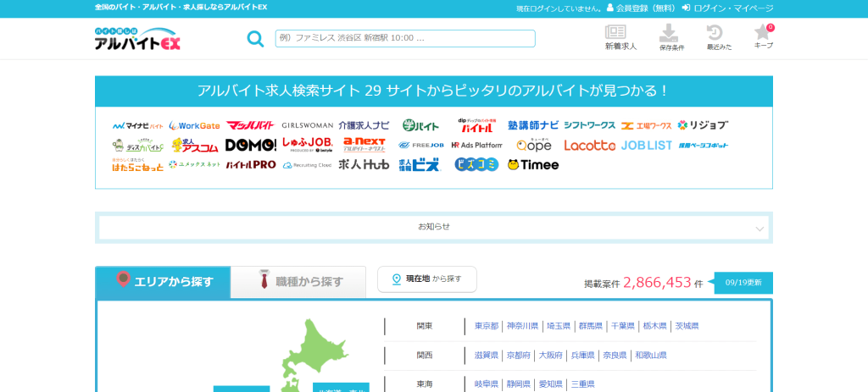The image size is (868, 392).
Task: Open 岐阜県 prefecture link
Action: (487, 384)
